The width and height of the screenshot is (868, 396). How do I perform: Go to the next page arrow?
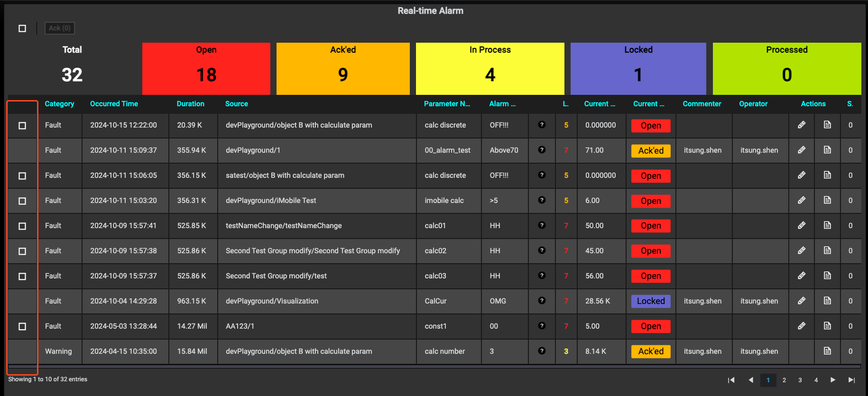[833, 380]
